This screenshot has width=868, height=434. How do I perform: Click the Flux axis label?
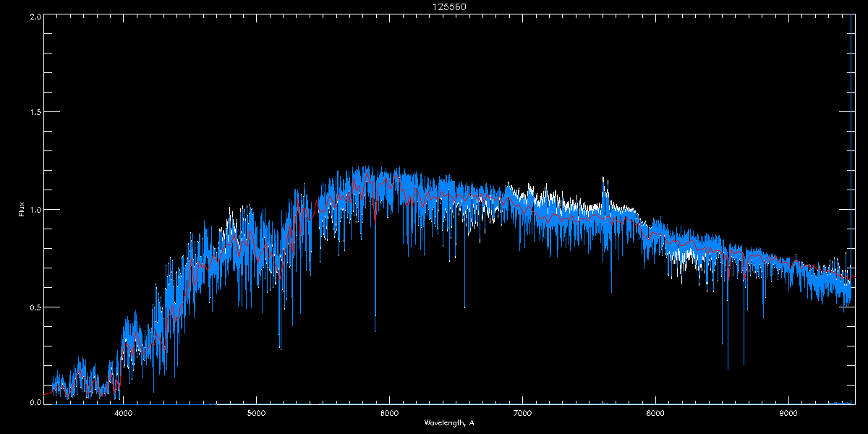pos(22,209)
